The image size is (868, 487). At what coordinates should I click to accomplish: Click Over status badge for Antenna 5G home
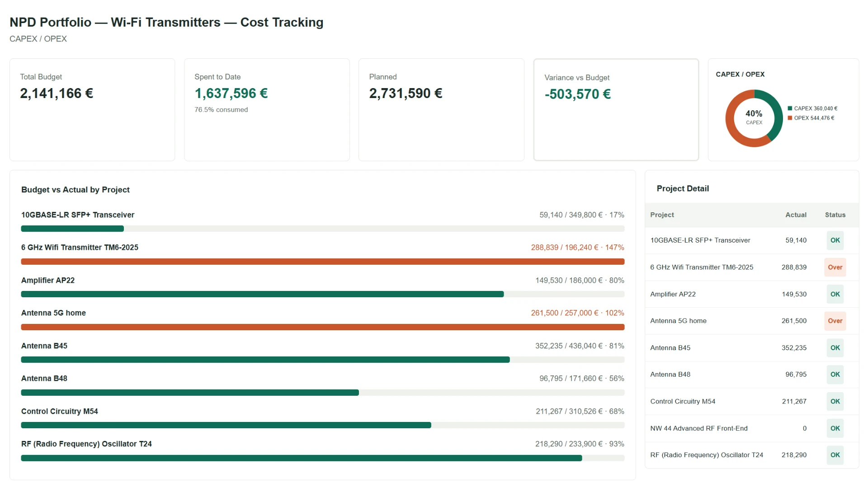point(835,321)
